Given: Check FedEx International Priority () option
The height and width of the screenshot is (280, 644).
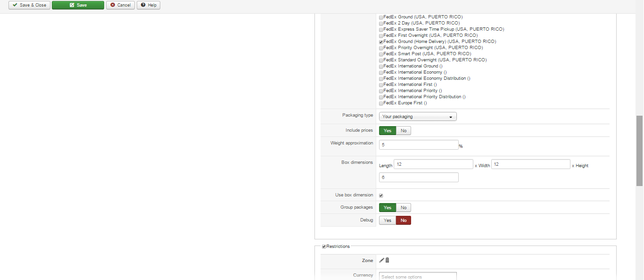Looking at the screenshot, I should pyautogui.click(x=381, y=91).
